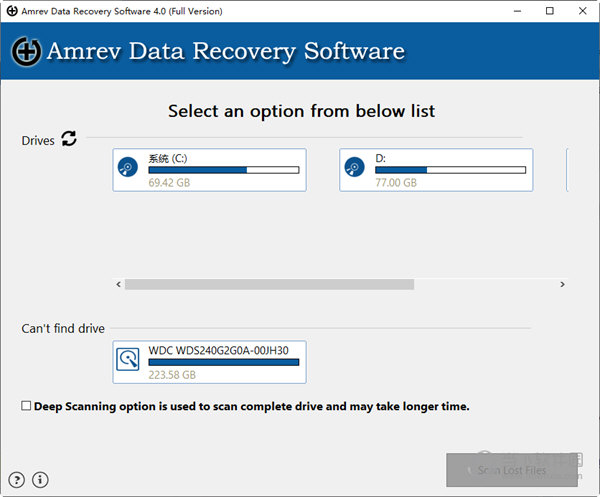Click the 69.42 GB size text

click(169, 183)
